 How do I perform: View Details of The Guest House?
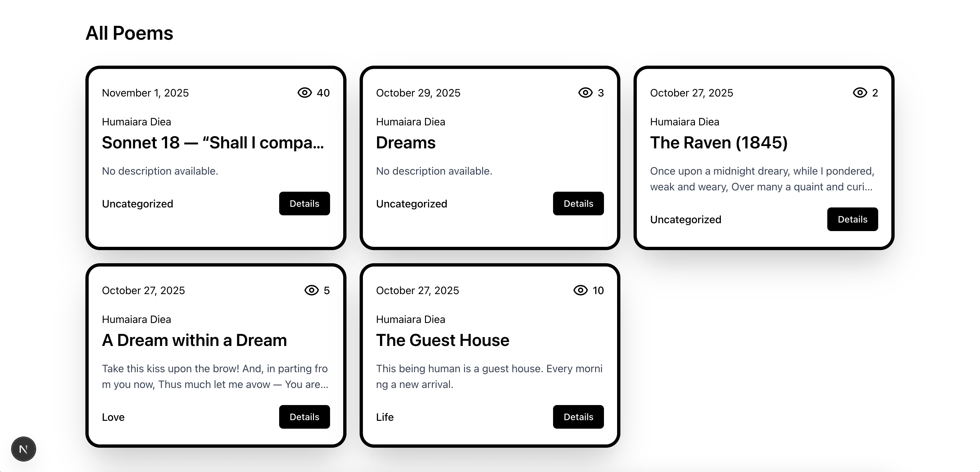pyautogui.click(x=578, y=417)
